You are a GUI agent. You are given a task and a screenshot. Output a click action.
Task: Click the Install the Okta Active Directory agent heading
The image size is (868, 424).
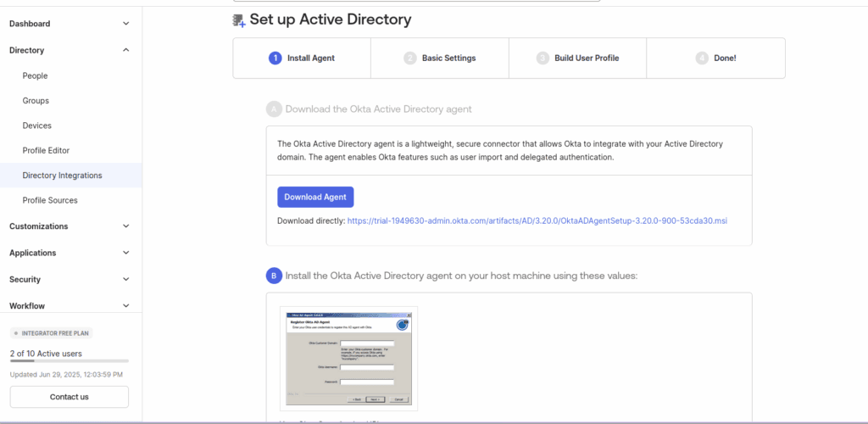coord(462,275)
